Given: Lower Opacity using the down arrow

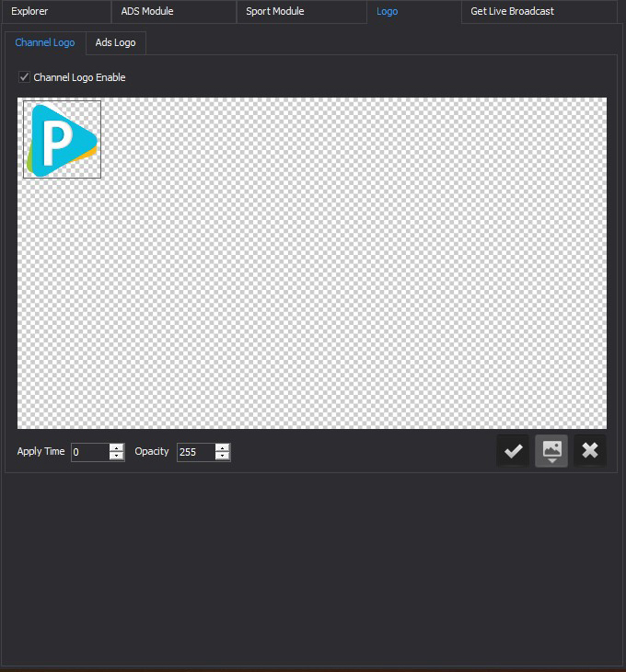Looking at the screenshot, I should point(223,456).
